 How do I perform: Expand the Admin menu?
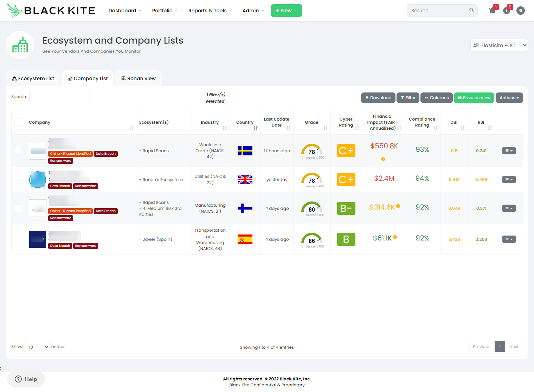click(253, 11)
